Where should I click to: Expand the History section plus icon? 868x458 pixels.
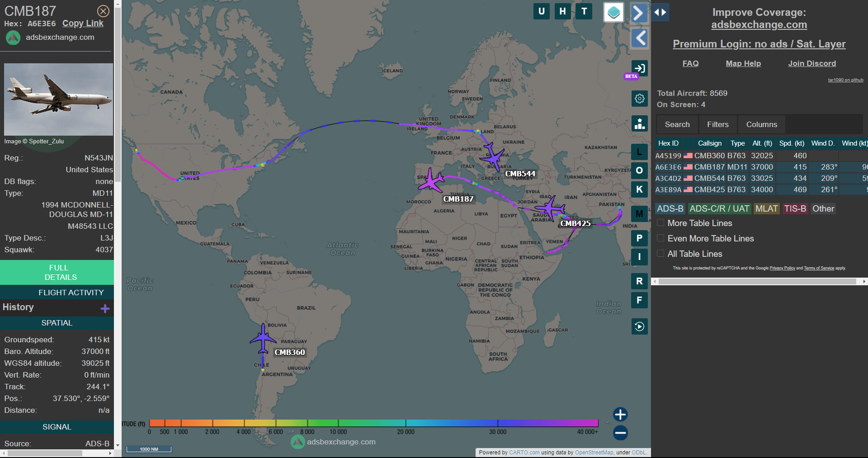click(x=105, y=308)
